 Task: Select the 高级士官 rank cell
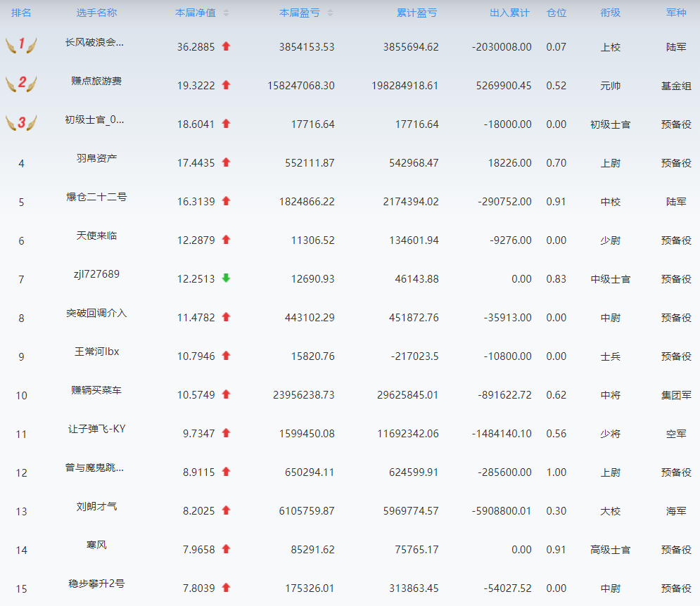pos(610,550)
